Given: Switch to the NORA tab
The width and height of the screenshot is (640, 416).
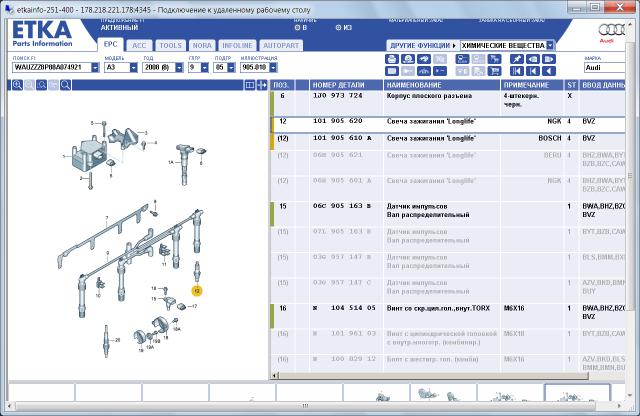Looking at the screenshot, I should click(202, 46).
